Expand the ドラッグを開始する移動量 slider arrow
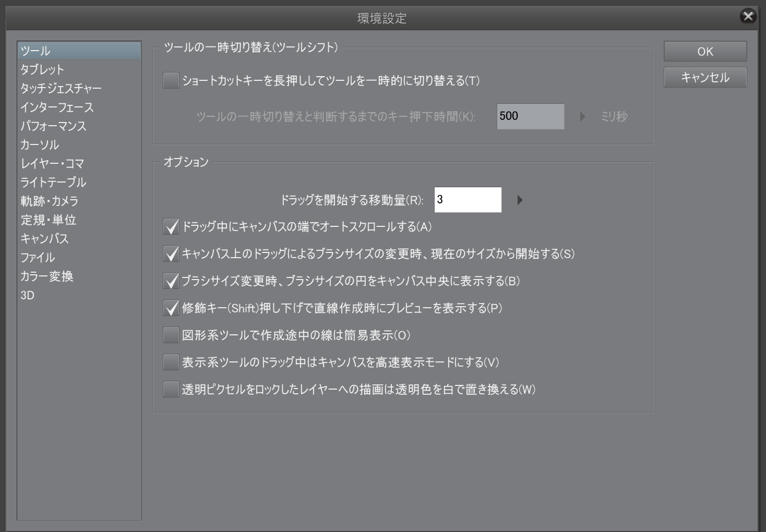This screenshot has height=532, width=766. pyautogui.click(x=519, y=200)
